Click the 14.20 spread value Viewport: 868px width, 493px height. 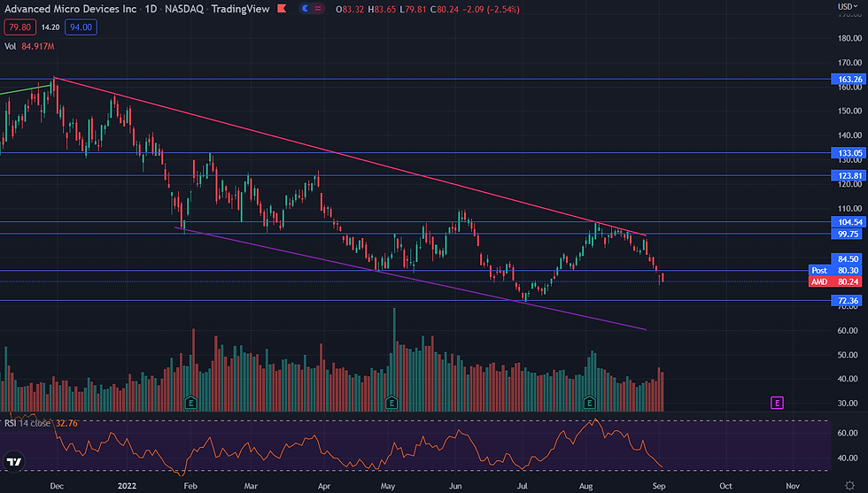(x=50, y=27)
